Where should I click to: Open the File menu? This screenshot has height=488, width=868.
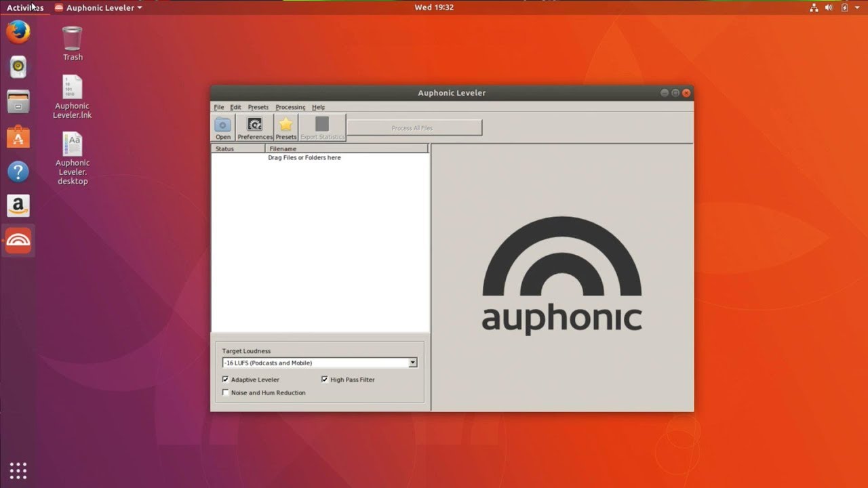pos(219,107)
